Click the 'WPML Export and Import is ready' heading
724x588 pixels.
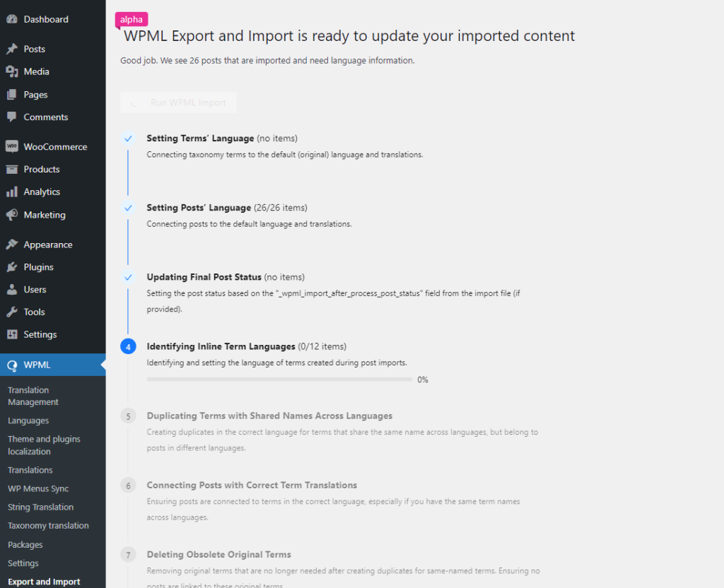coord(349,36)
